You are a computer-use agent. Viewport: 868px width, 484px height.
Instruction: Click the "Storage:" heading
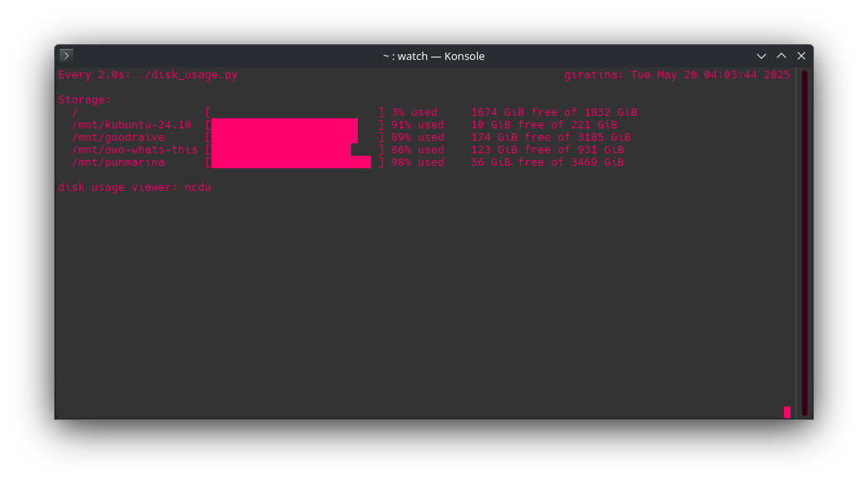pyautogui.click(x=85, y=100)
